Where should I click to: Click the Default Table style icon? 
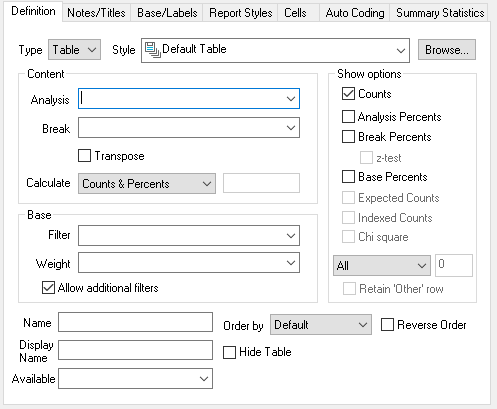(x=153, y=50)
